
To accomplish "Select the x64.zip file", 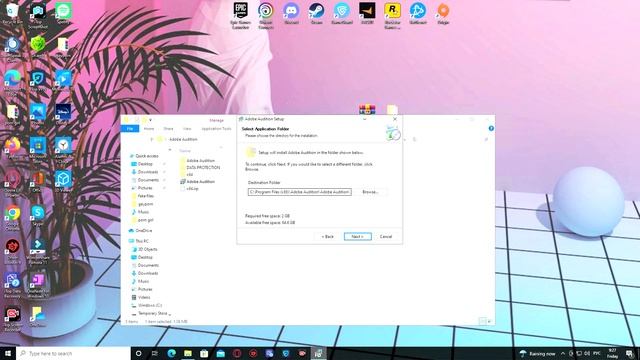I will tap(189, 189).
